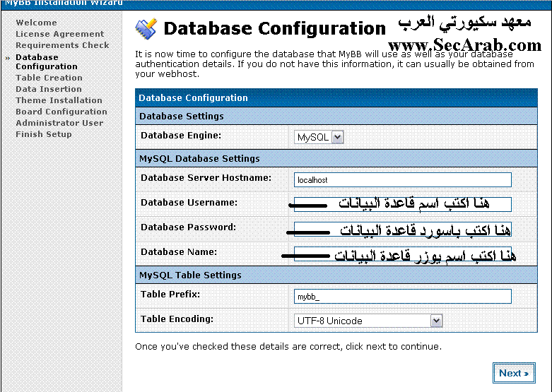The image size is (552, 392).
Task: Select Requirements Check step in sidebar
Action: pyautogui.click(x=62, y=45)
